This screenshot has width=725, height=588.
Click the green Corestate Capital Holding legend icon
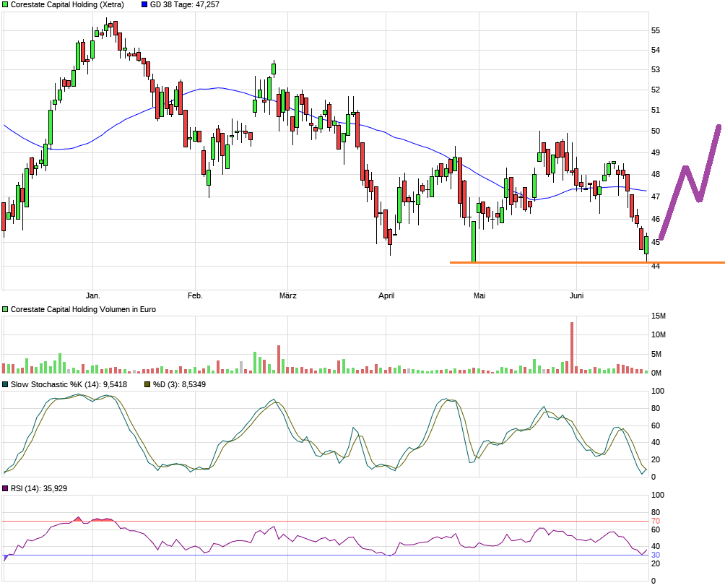[5, 5]
